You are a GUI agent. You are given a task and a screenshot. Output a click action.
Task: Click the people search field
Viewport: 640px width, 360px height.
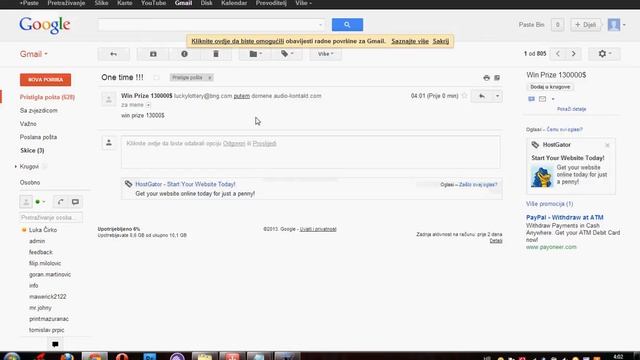point(51,218)
